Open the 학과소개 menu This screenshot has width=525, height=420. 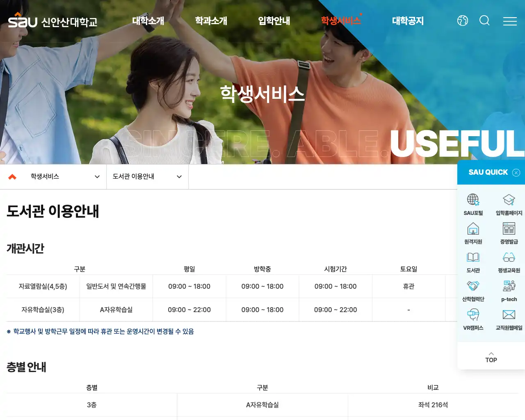(x=211, y=21)
